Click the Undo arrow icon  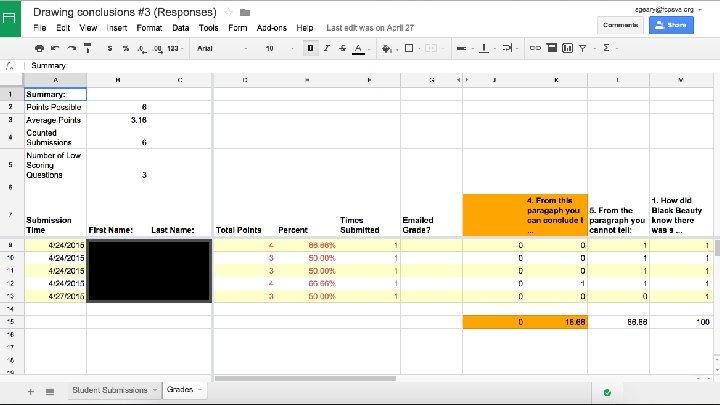55,48
